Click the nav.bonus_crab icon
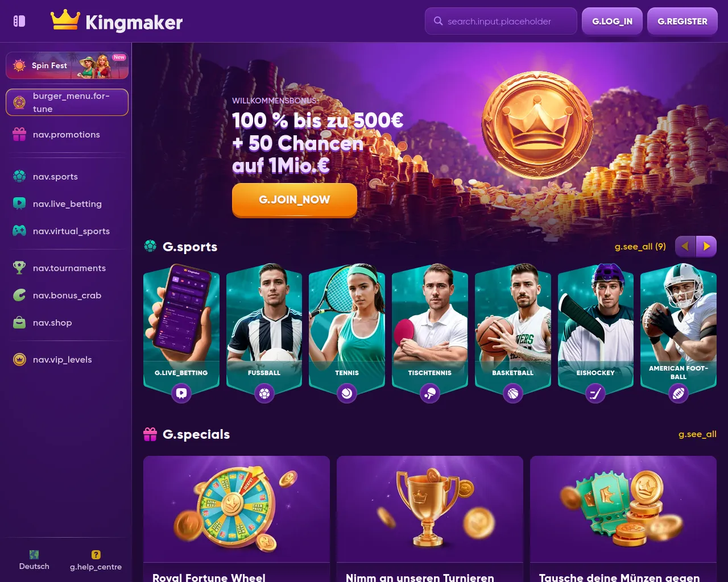This screenshot has width=728, height=582. pos(19,295)
